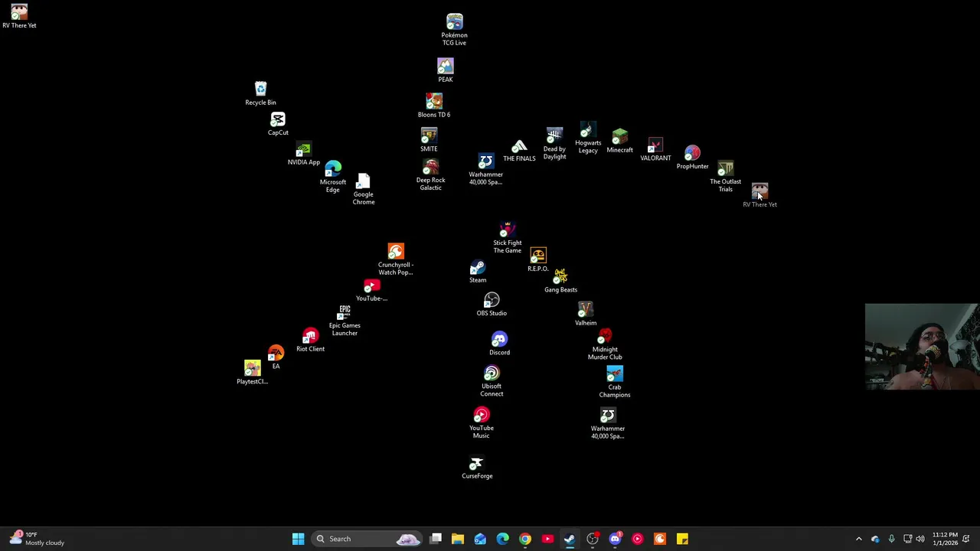
Task: Select the Ubisoft Connect icon
Action: pos(492,381)
